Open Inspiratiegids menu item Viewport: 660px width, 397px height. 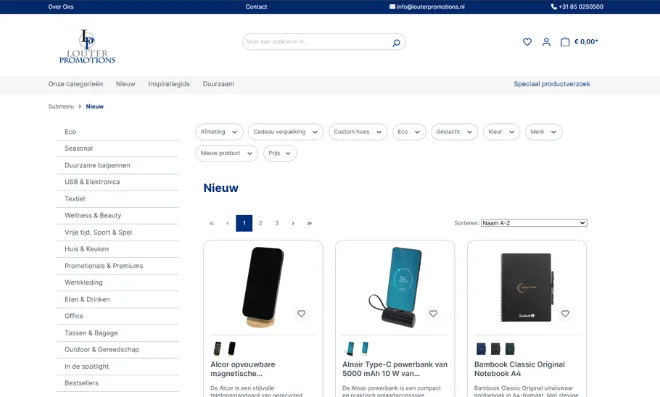[x=169, y=84]
